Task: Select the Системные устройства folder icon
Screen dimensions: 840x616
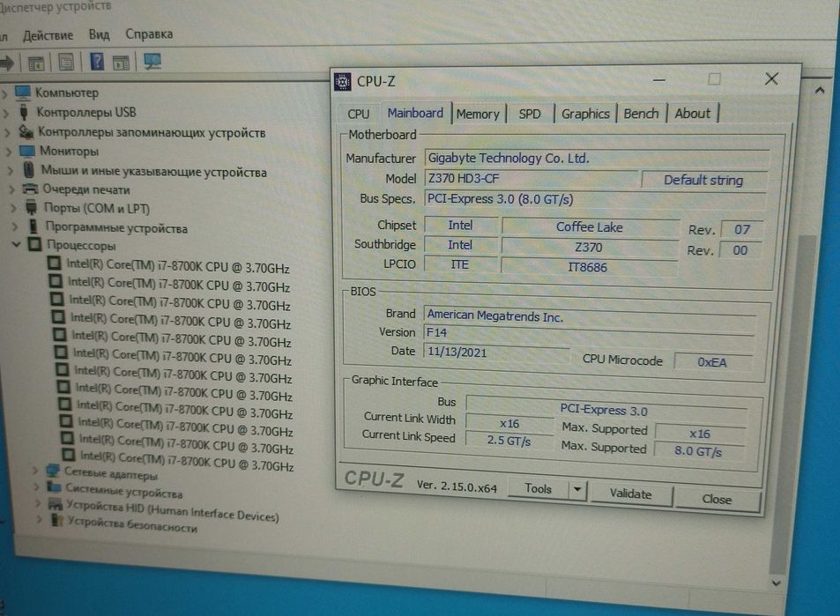Action: (54, 487)
